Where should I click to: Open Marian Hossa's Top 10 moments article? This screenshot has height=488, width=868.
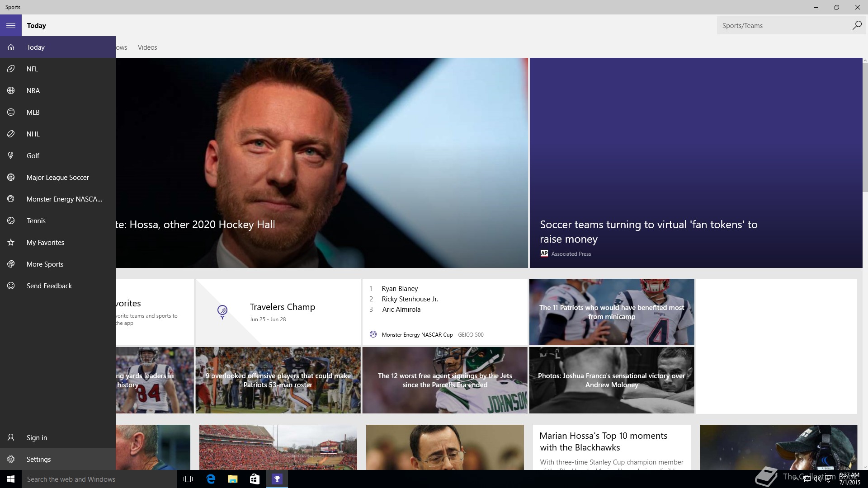coord(612,447)
